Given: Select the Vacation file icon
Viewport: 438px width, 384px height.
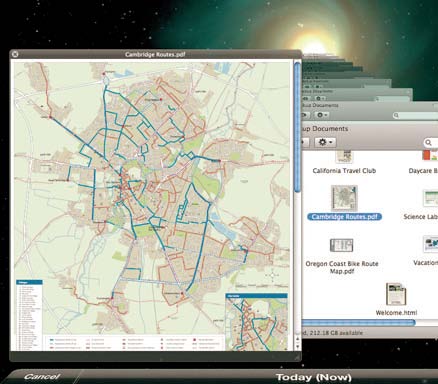Looking at the screenshot, I should tap(430, 244).
